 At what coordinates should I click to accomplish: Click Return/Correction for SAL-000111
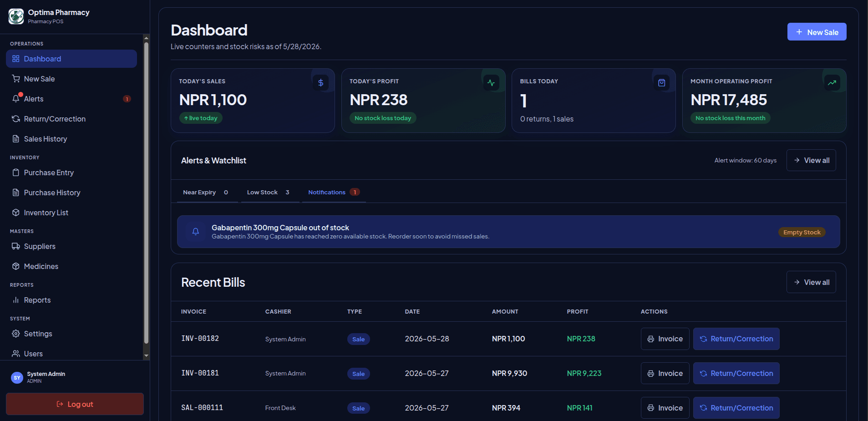tap(736, 408)
